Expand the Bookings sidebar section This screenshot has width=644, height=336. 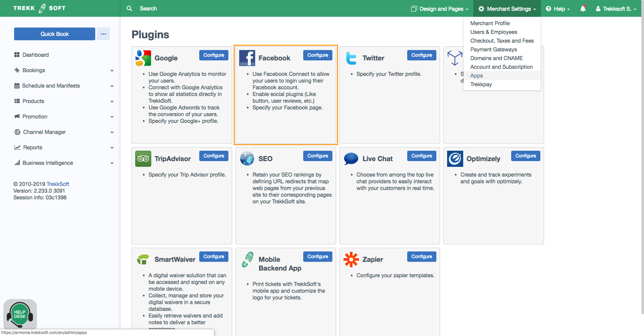pos(112,70)
